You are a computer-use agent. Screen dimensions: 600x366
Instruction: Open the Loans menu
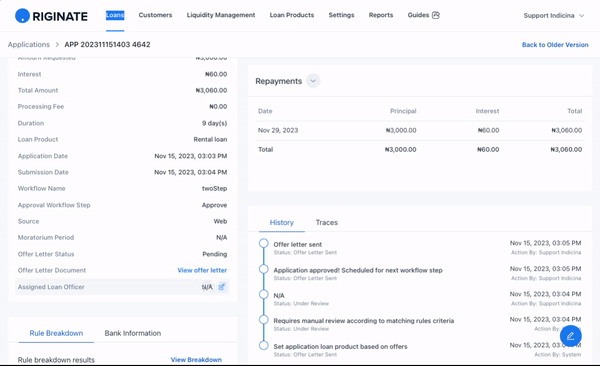coord(115,15)
